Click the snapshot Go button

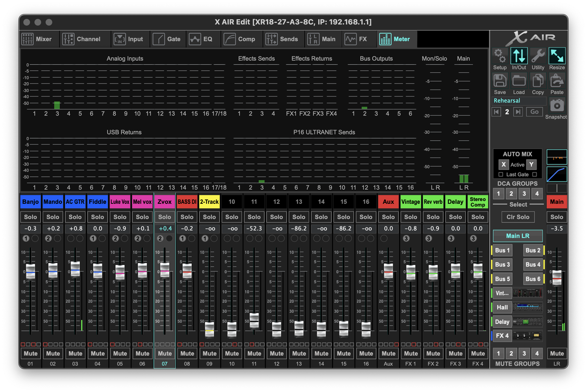(534, 112)
